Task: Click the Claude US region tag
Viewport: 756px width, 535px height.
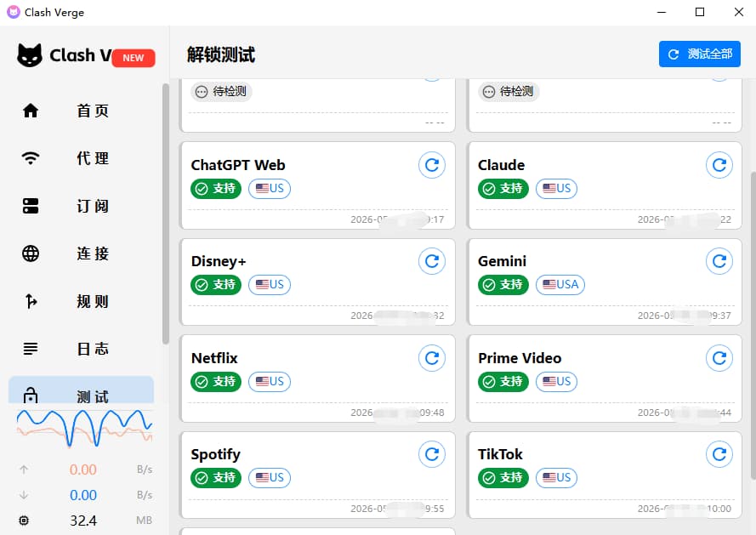Action: pos(556,188)
